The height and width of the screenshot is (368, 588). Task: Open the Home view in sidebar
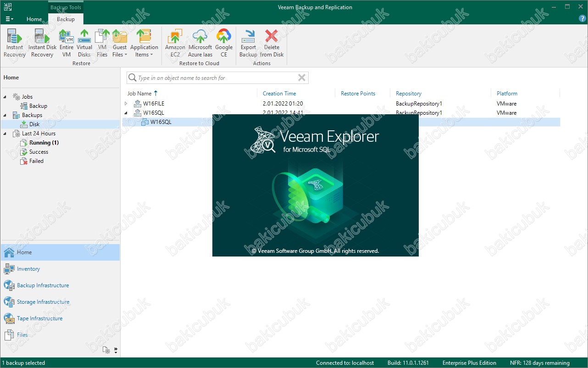60,252
